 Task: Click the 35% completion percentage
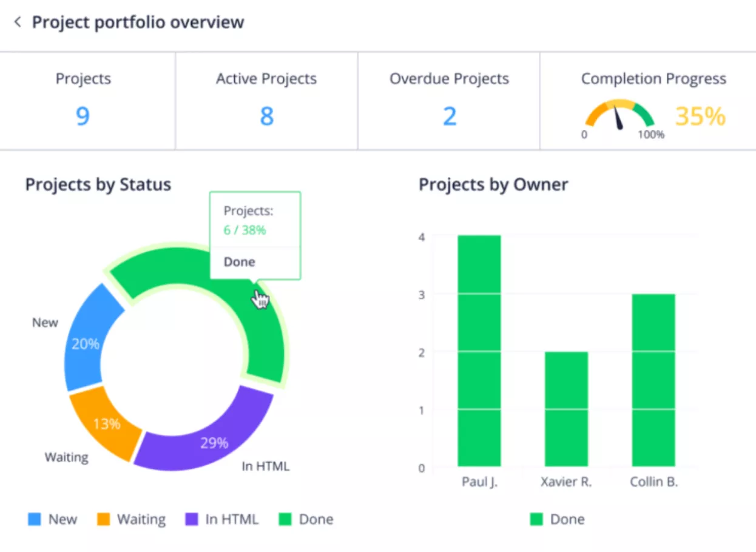pyautogui.click(x=700, y=116)
